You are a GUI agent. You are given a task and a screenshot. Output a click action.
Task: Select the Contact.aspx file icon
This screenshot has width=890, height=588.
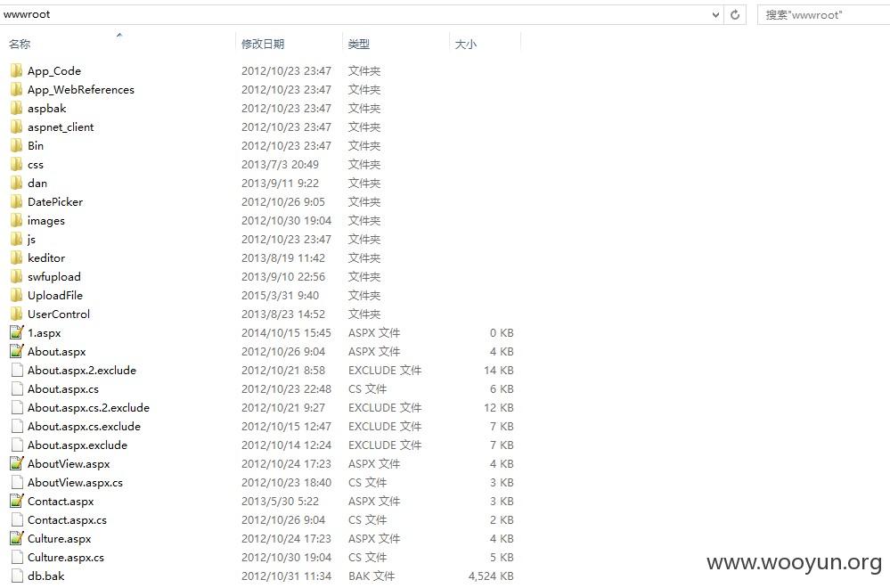pos(17,502)
